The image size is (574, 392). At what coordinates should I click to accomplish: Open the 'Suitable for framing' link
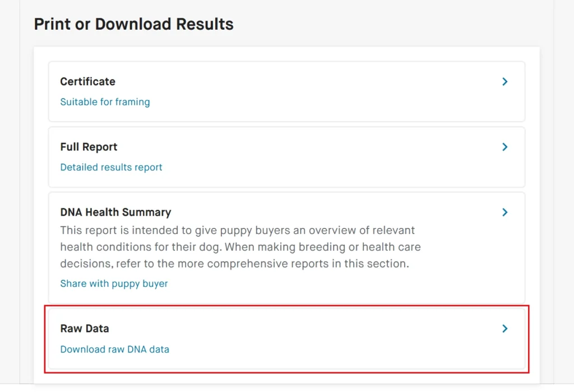click(105, 102)
